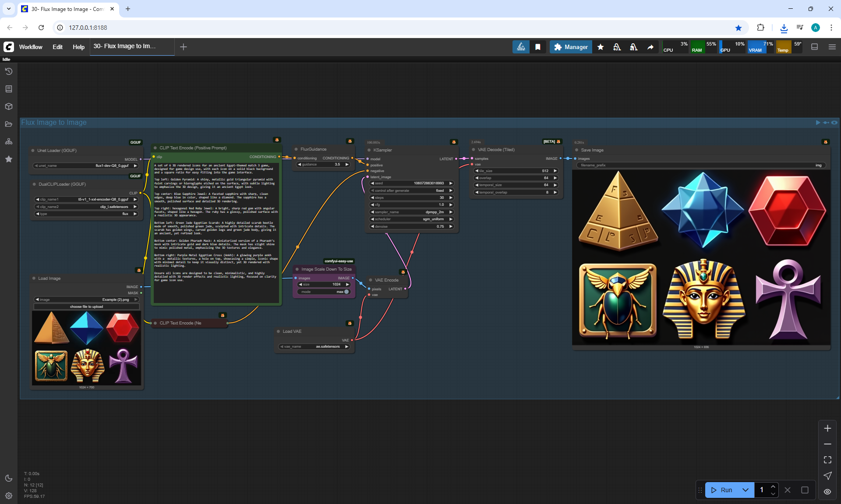
Task: Click the denoise 0.75 value slider
Action: click(x=412, y=226)
